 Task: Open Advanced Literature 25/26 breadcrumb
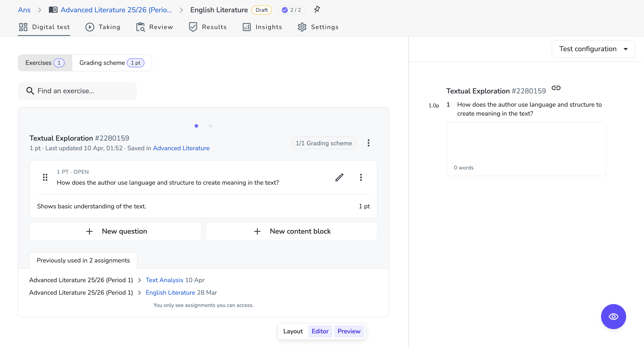pyautogui.click(x=116, y=10)
